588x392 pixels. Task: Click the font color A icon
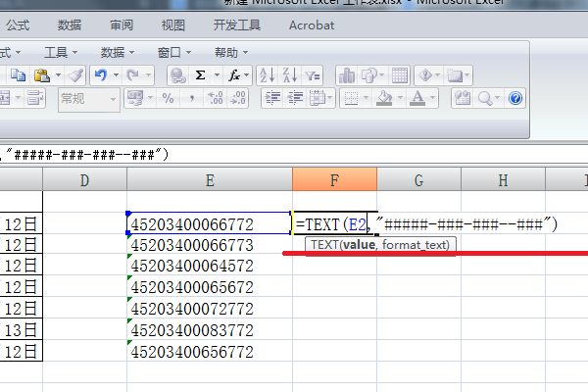click(x=417, y=98)
